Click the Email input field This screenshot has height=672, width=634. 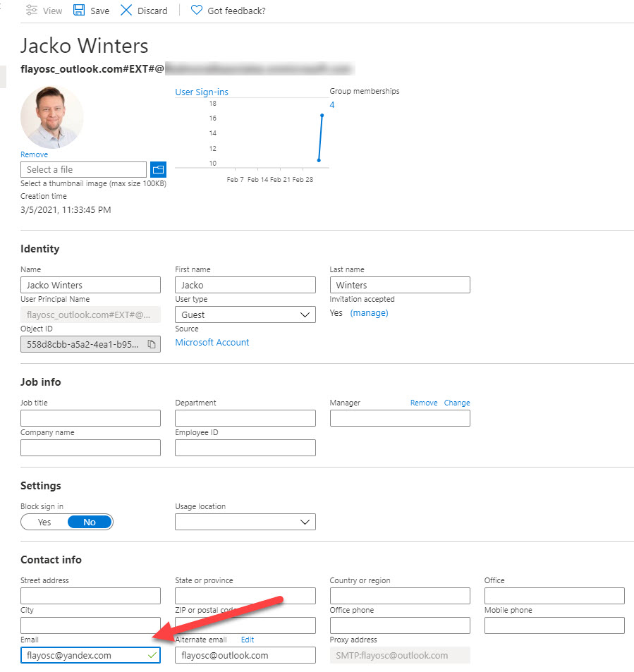pyautogui.click(x=83, y=655)
